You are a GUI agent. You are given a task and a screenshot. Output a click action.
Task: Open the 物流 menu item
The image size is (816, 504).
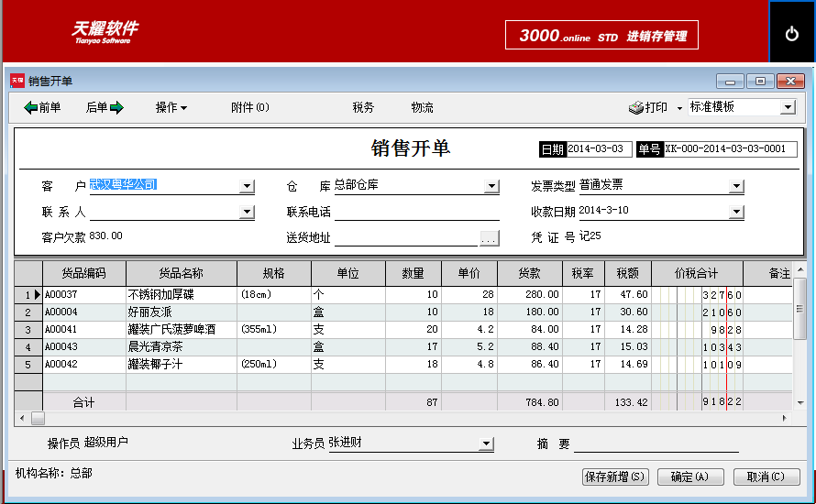(x=422, y=107)
